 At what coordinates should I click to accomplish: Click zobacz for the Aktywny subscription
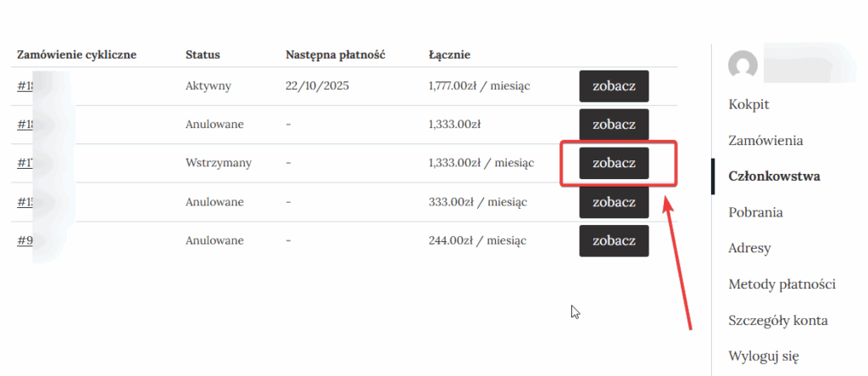pos(614,86)
